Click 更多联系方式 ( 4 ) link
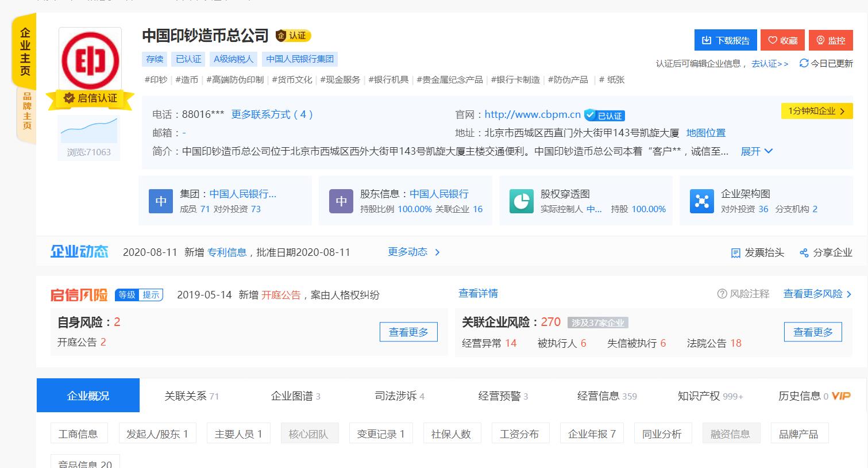The height and width of the screenshot is (468, 868). 272,114
